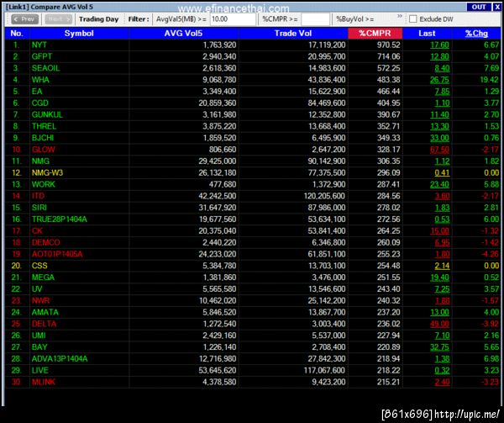Sort by the Trade Vol column header
Screen dimensions: 504x423
[x=293, y=34]
